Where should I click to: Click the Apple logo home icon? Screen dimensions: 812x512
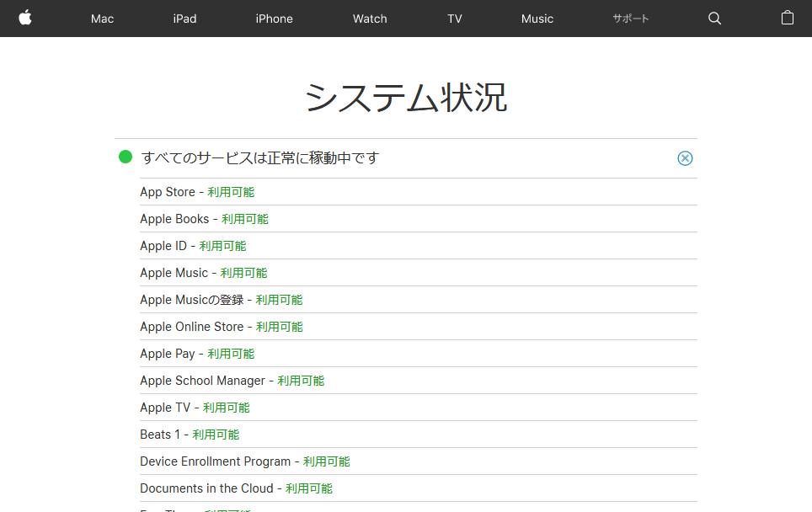click(25, 19)
